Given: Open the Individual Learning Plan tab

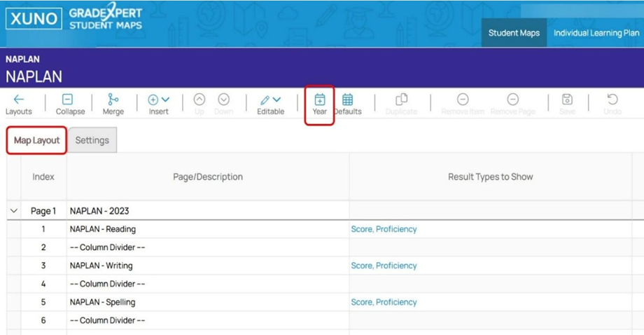Looking at the screenshot, I should (596, 33).
